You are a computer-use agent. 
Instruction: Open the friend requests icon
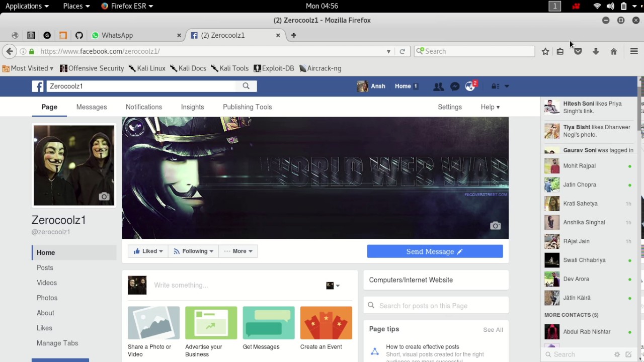coord(439,86)
